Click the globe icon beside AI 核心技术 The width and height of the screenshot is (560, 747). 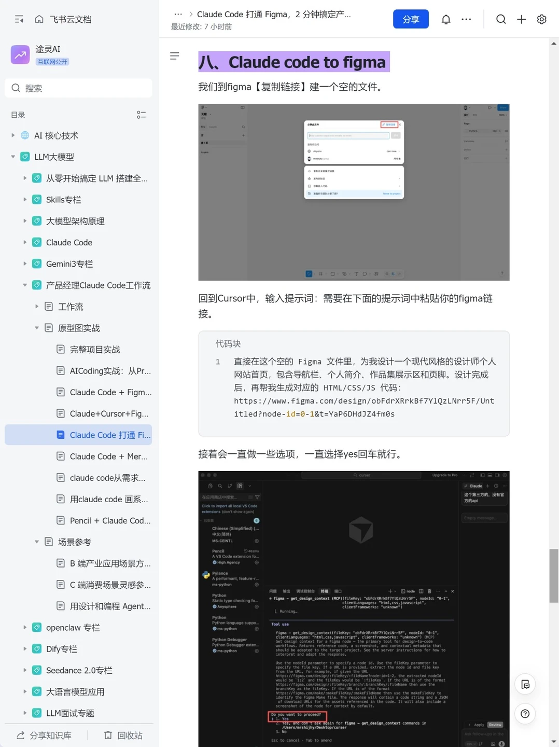click(x=25, y=135)
